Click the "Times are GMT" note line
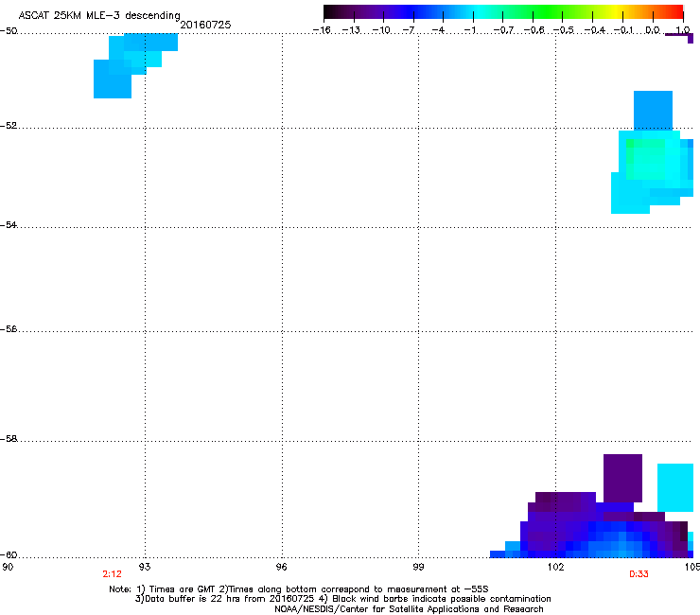 (298, 589)
